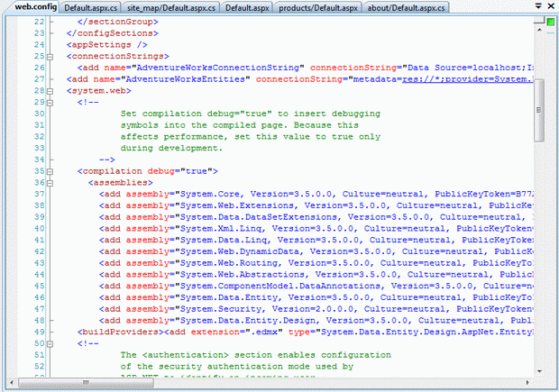Click the vertical scrollbar up arrow

(x=539, y=30)
